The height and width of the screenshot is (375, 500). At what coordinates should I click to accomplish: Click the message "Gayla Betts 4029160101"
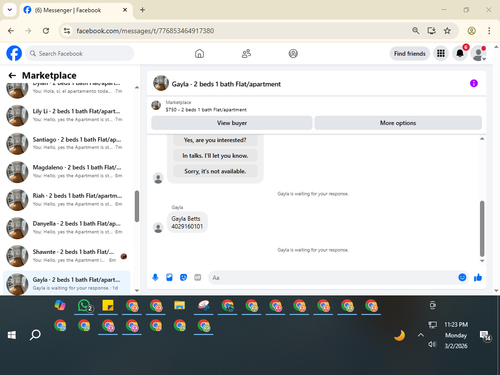[x=187, y=223]
